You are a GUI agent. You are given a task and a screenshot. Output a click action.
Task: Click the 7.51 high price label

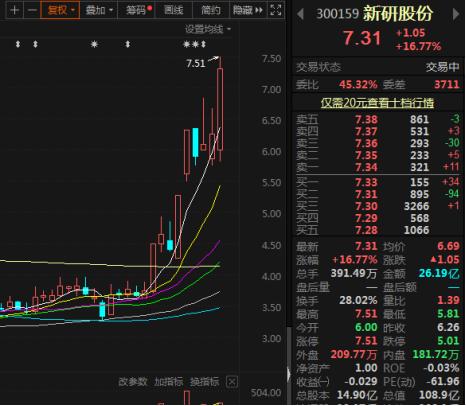(196, 63)
